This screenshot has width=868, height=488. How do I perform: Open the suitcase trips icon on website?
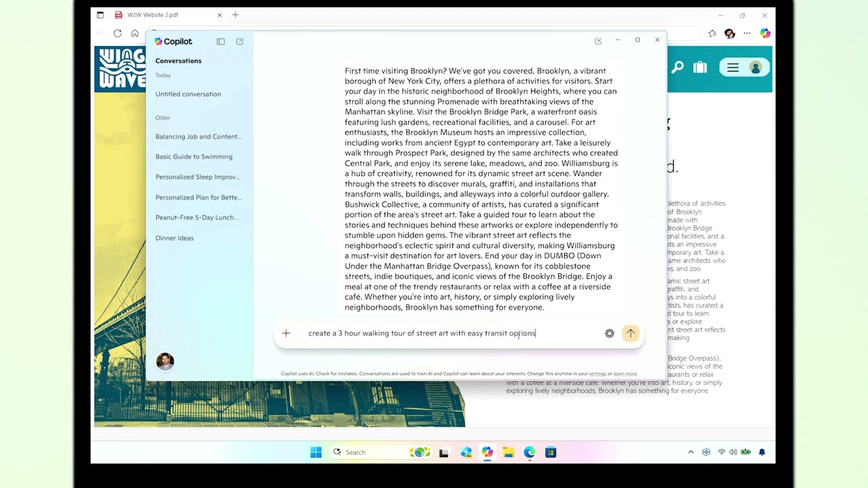(x=700, y=67)
